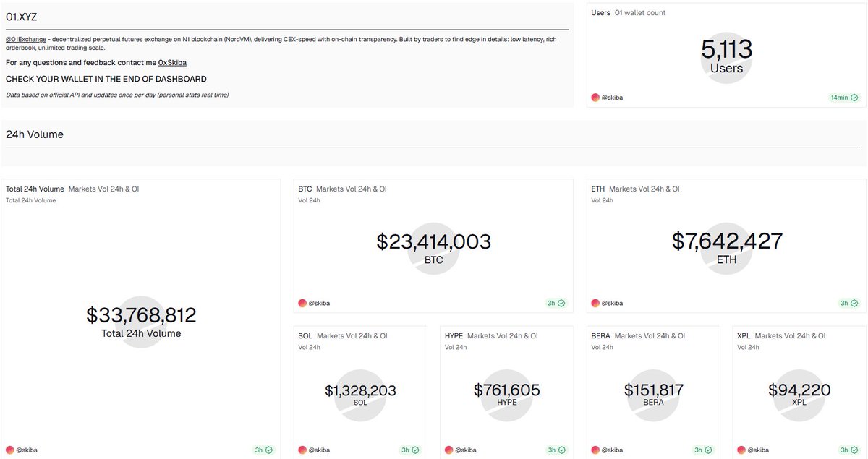Click @skiba author on Total 24h Volume card
This screenshot has width=868, height=459.
[x=27, y=450]
